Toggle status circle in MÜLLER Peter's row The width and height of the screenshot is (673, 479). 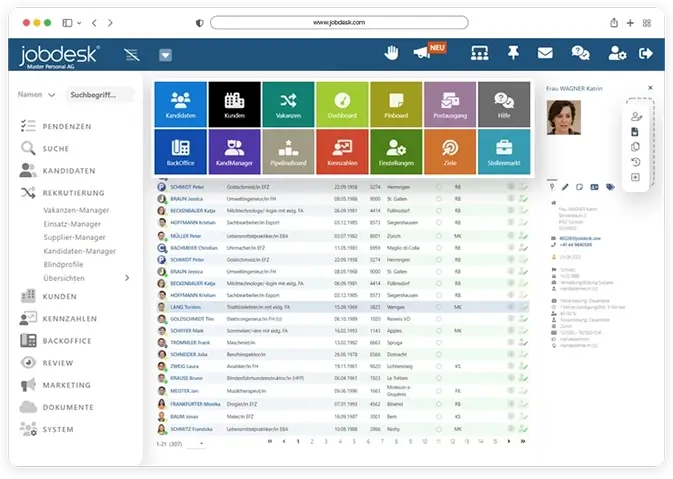438,234
